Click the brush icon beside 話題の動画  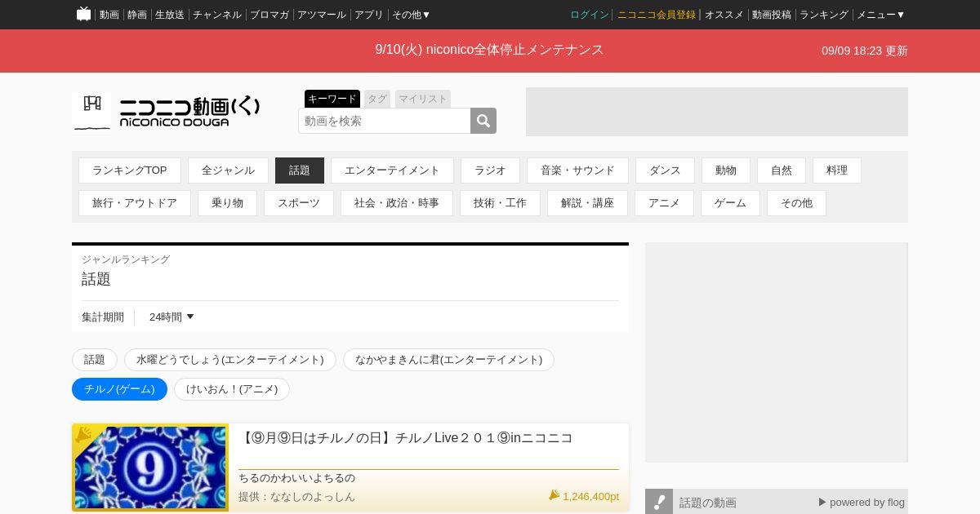tap(659, 502)
